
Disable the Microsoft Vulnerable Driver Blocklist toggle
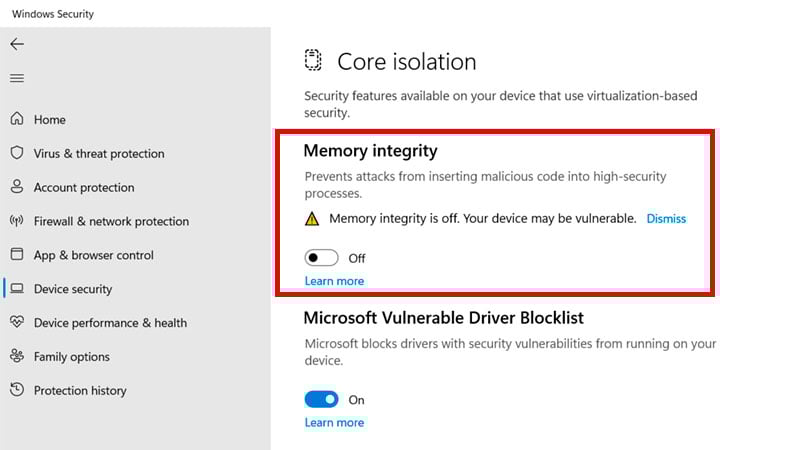pyautogui.click(x=321, y=399)
